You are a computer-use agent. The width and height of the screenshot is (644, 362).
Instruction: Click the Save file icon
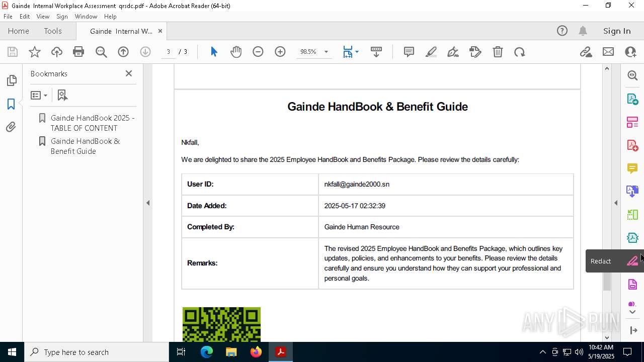point(13,52)
